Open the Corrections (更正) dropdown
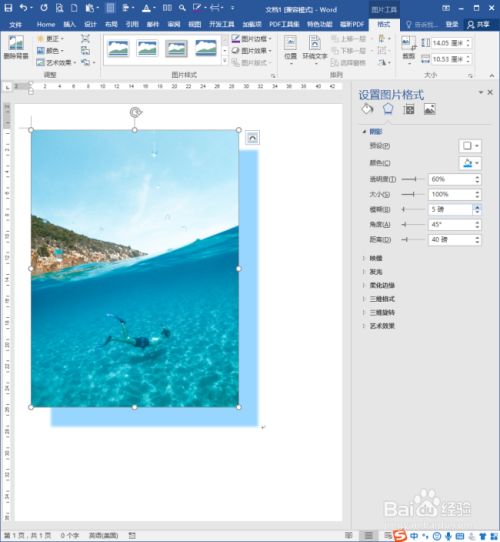500x542 pixels. click(50, 39)
